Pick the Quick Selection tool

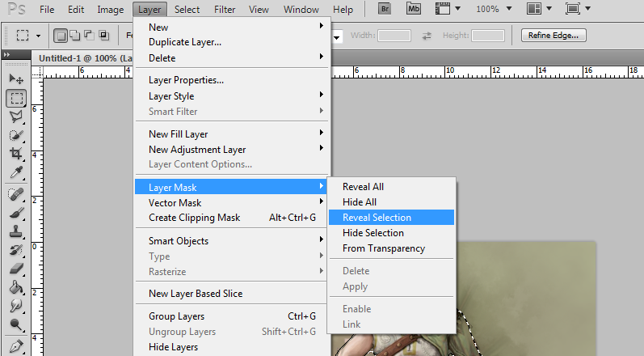(x=15, y=135)
